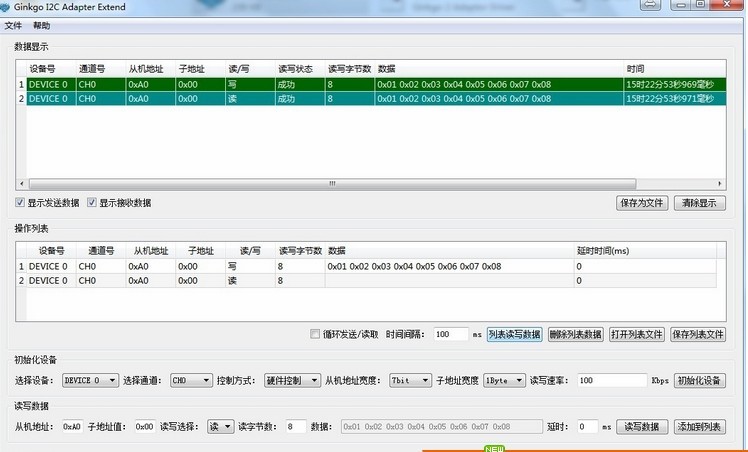Toggle 显示接收数据 checkbox

[x=92, y=203]
